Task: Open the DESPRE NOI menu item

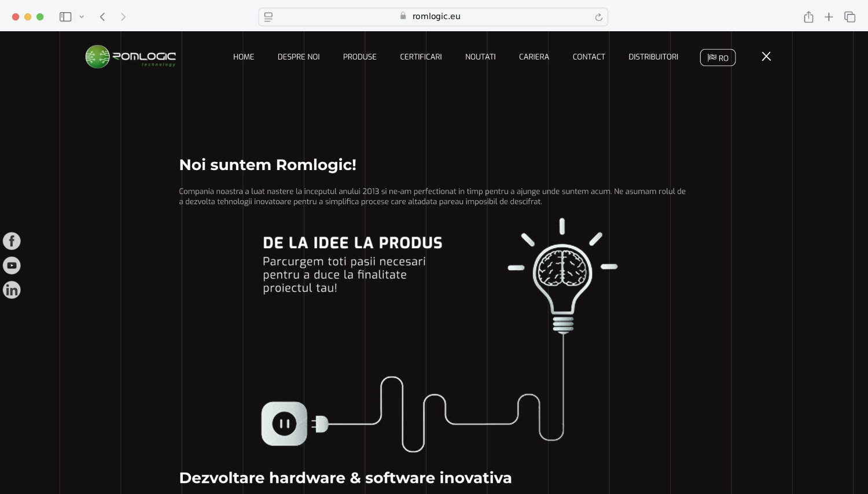Action: pos(299,57)
